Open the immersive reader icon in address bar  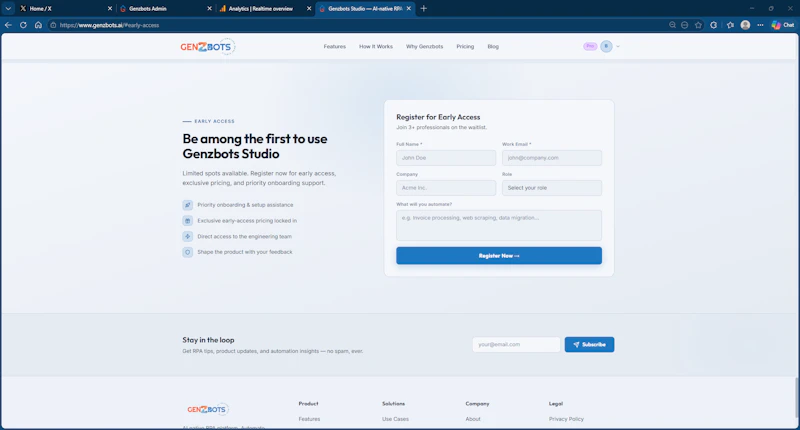(x=685, y=25)
